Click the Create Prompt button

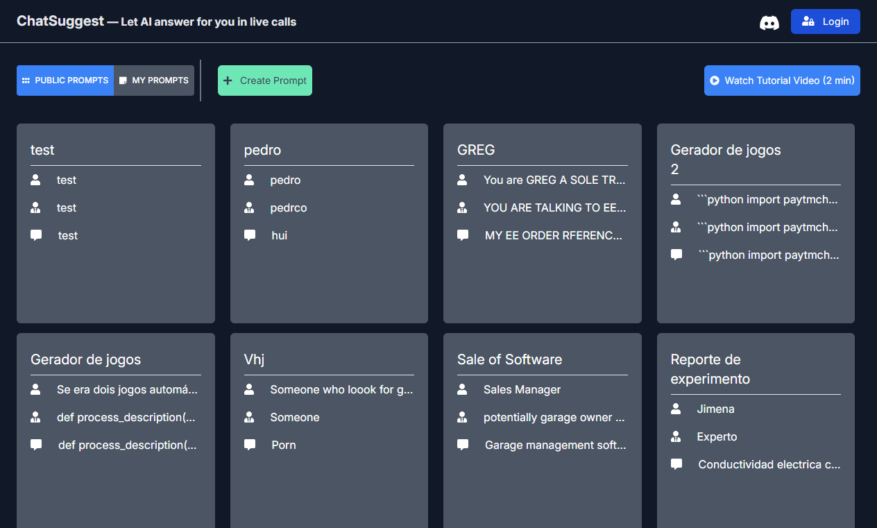(265, 81)
